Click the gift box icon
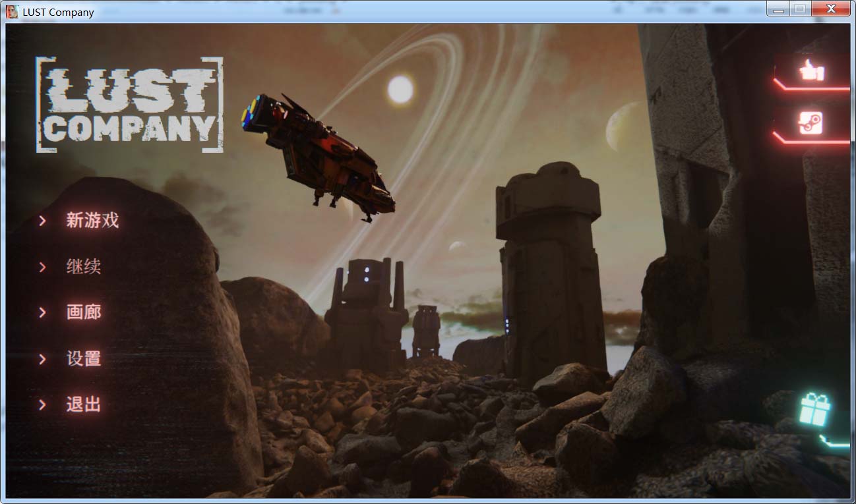 pyautogui.click(x=815, y=409)
